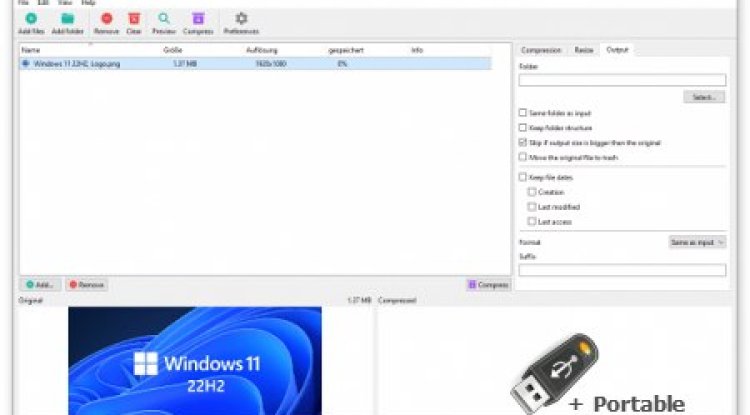Click the red Remove toolbar icon

pyautogui.click(x=107, y=19)
